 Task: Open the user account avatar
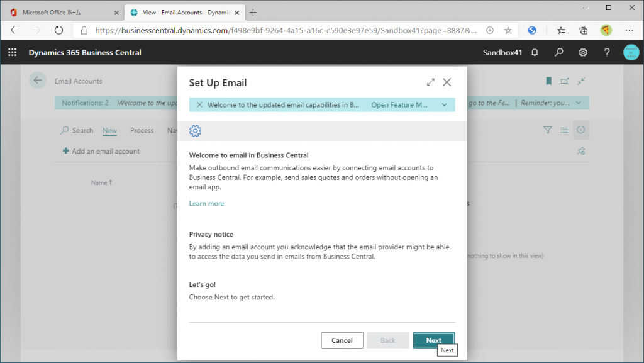coord(631,52)
